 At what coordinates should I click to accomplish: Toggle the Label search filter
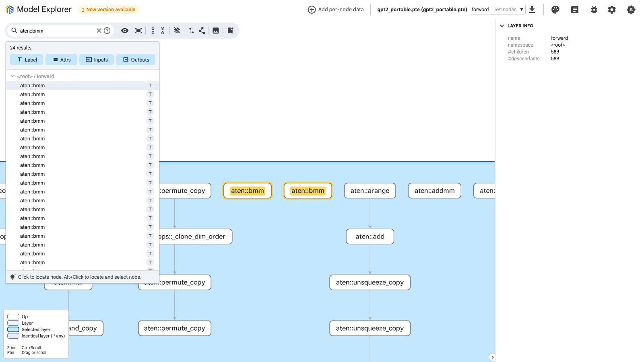click(27, 60)
